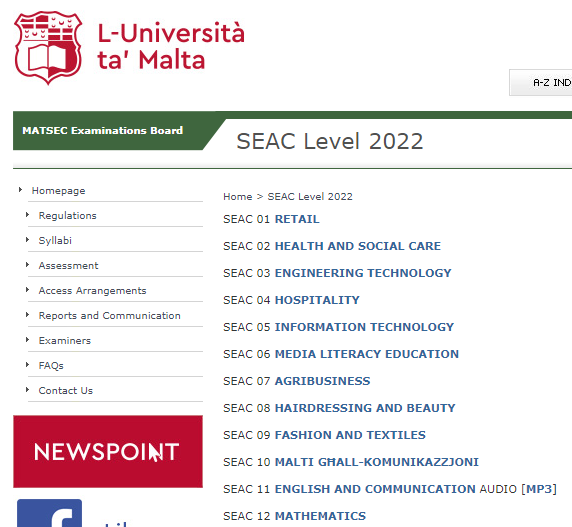
Task: Click SEAC Level 2022 breadcrumb text
Action: point(310,197)
